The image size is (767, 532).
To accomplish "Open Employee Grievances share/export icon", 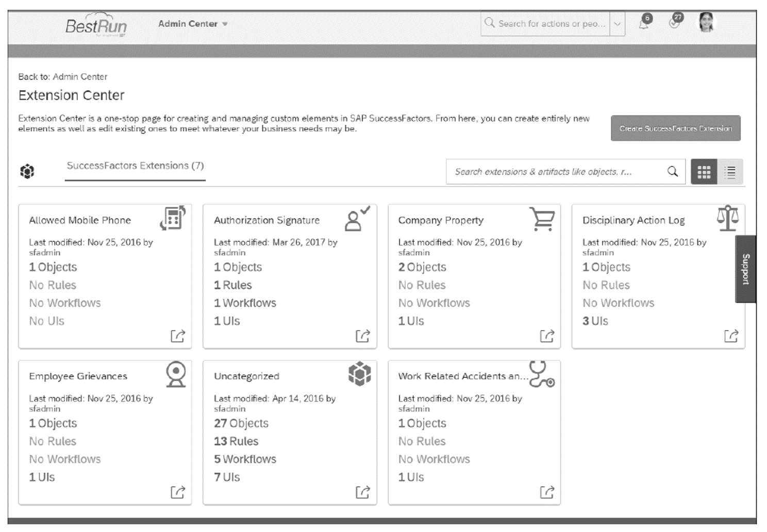I will click(178, 492).
